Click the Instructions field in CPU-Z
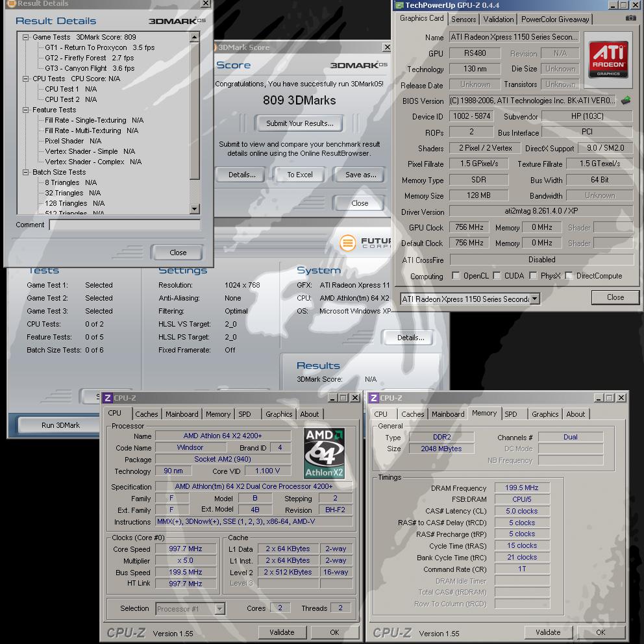The width and height of the screenshot is (644, 644). (x=254, y=521)
